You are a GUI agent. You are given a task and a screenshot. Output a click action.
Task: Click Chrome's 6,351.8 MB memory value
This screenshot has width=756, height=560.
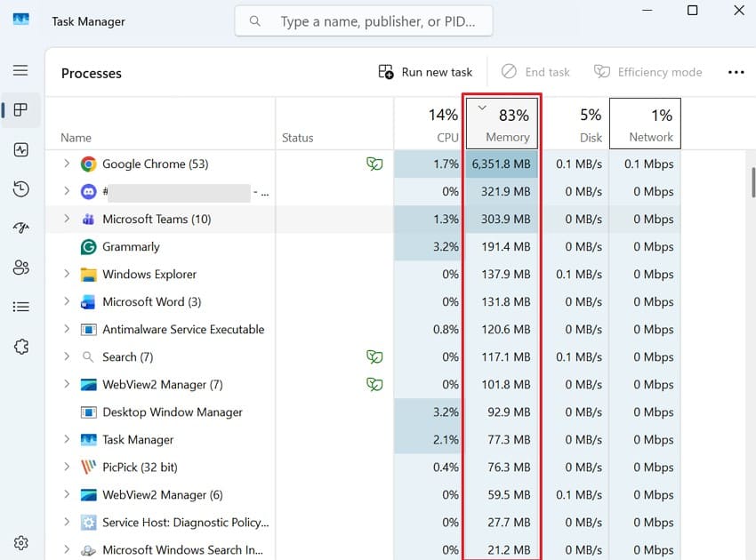[x=502, y=164]
